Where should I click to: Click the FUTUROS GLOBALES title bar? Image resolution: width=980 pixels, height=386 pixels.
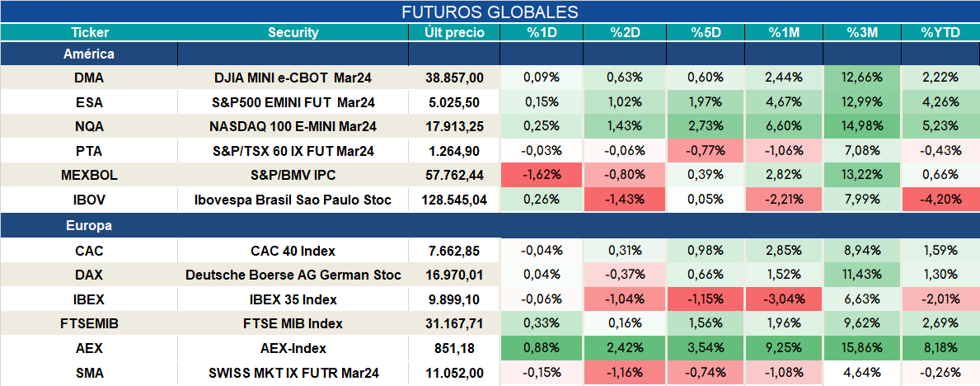pyautogui.click(x=490, y=12)
